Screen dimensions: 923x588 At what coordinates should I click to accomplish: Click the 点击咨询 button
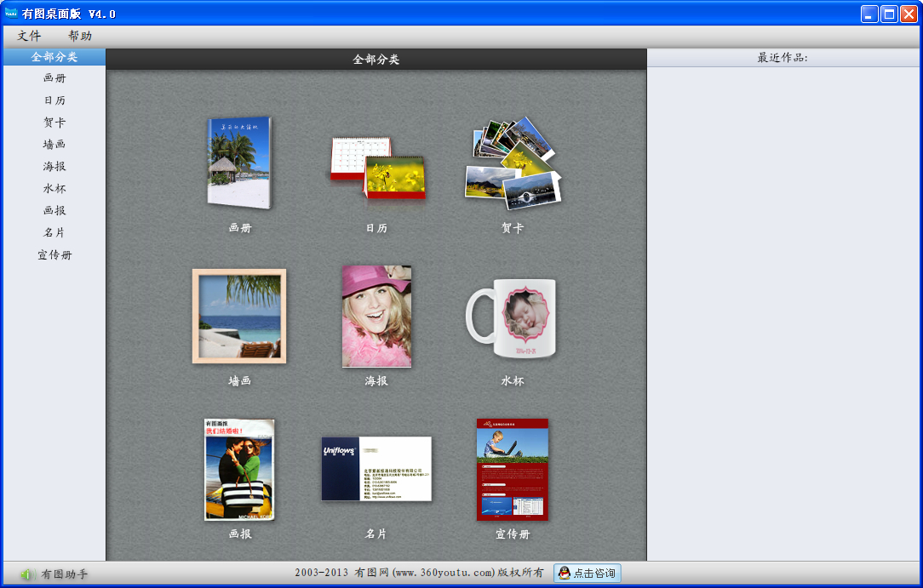(587, 574)
